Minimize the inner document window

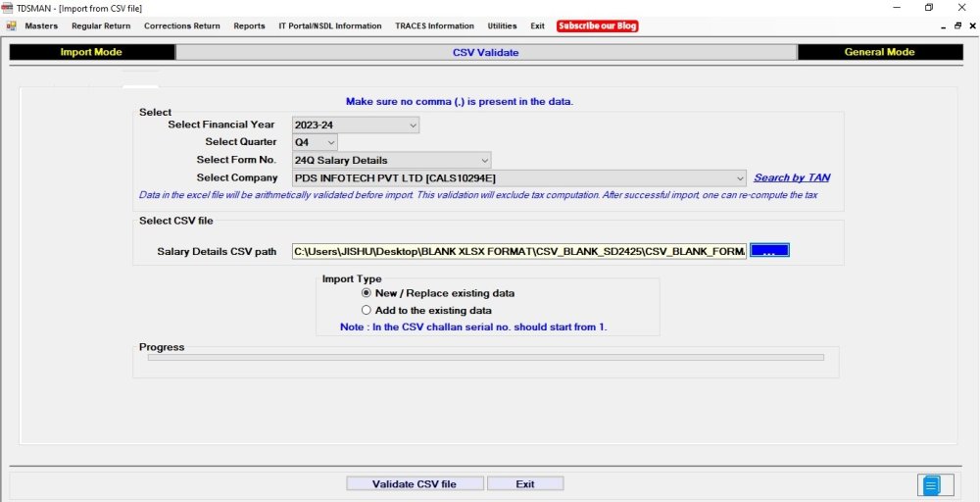pyautogui.click(x=944, y=26)
